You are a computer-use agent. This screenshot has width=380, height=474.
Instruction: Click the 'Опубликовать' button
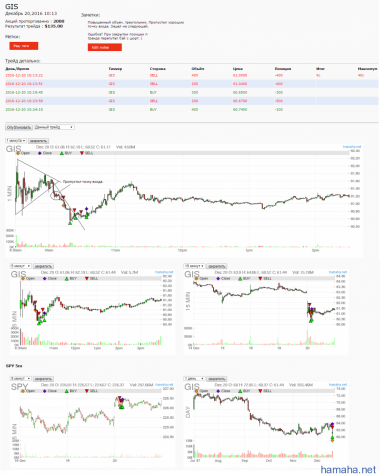tap(19, 127)
